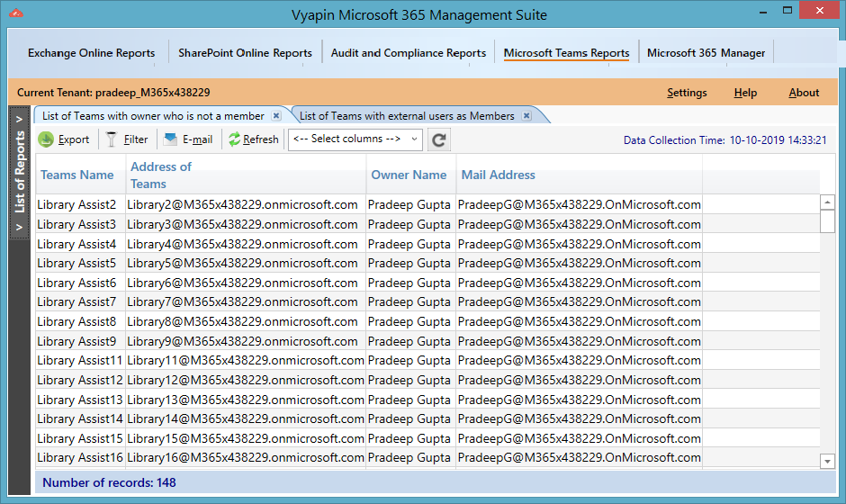The width and height of the screenshot is (846, 504).
Task: Select 'Library Assist15' cell
Action: pyautogui.click(x=80, y=438)
